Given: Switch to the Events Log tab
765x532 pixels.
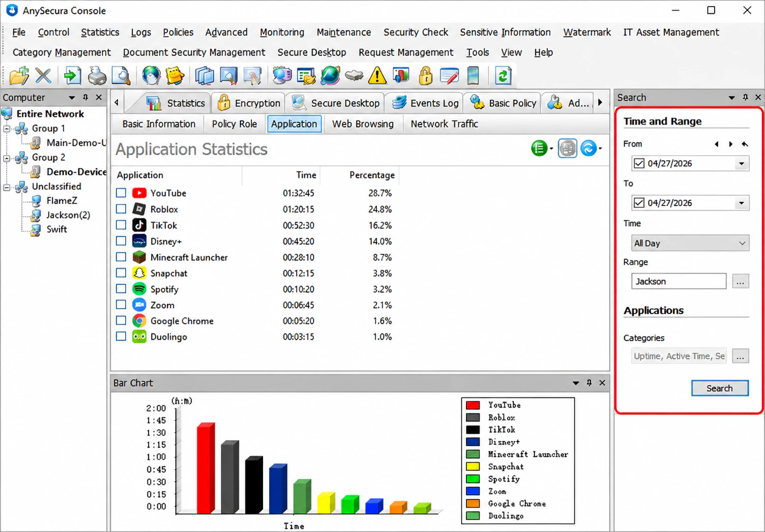Looking at the screenshot, I should 425,103.
